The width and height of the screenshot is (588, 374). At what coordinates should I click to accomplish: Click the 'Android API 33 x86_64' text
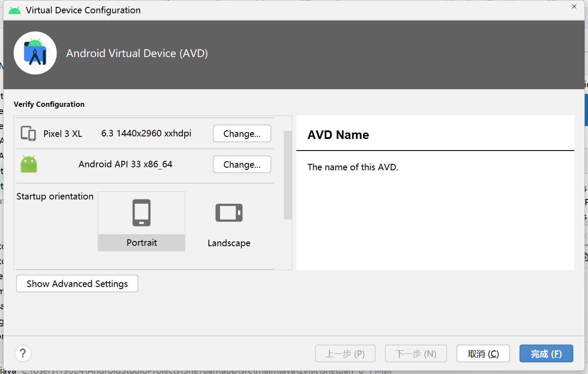[126, 164]
